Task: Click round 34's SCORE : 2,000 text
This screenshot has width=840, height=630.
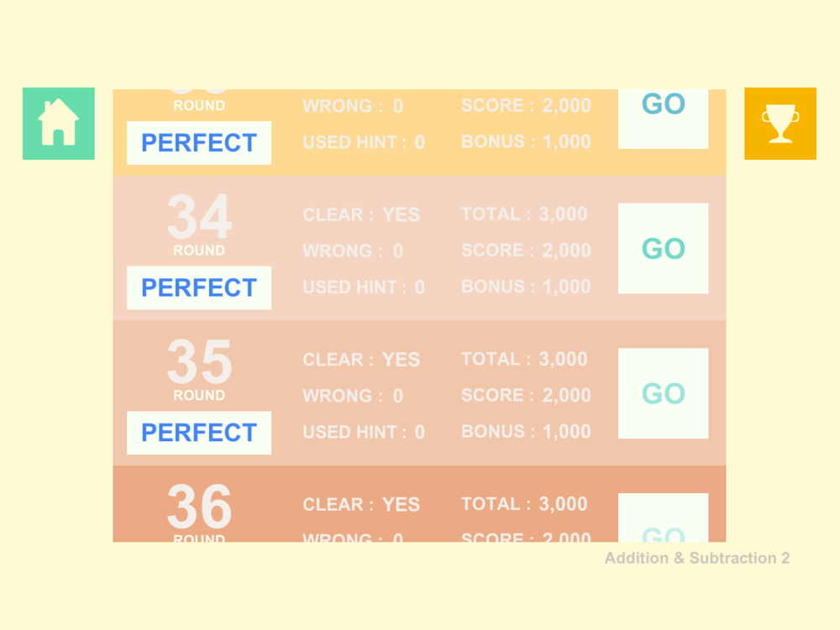Action: 526,250
